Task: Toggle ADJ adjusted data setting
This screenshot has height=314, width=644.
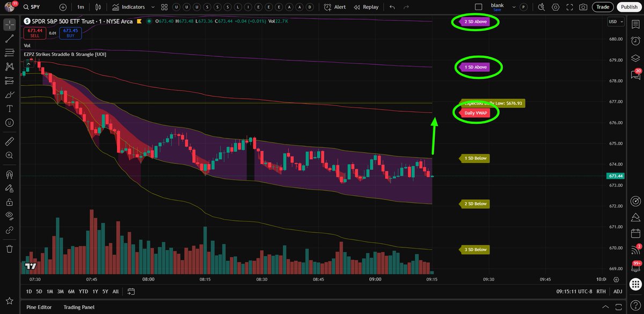Action: click(x=618, y=291)
